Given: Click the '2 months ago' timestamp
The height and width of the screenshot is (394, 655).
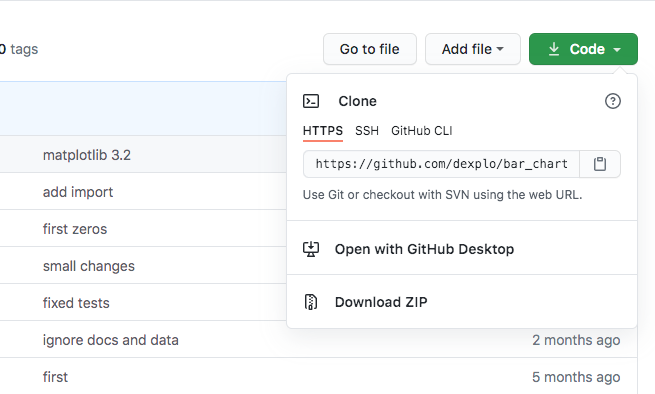Looking at the screenshot, I should tap(576, 340).
